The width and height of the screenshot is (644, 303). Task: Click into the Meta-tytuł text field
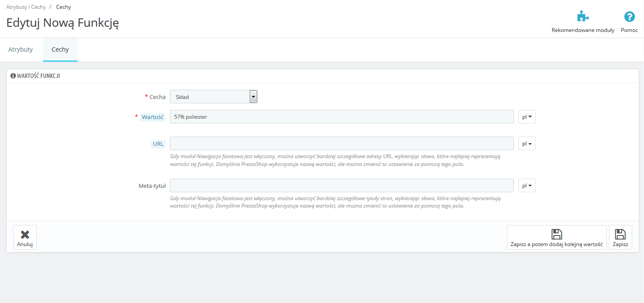pyautogui.click(x=342, y=186)
